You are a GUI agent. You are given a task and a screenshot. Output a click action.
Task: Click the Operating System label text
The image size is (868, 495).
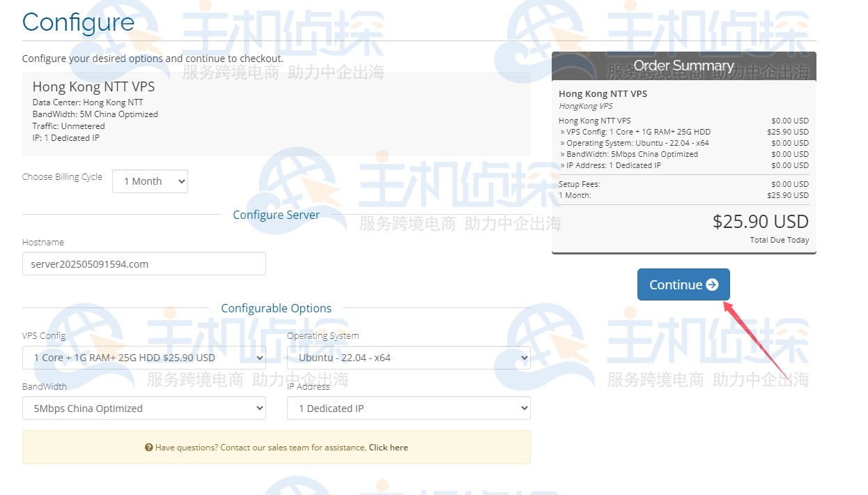point(323,336)
